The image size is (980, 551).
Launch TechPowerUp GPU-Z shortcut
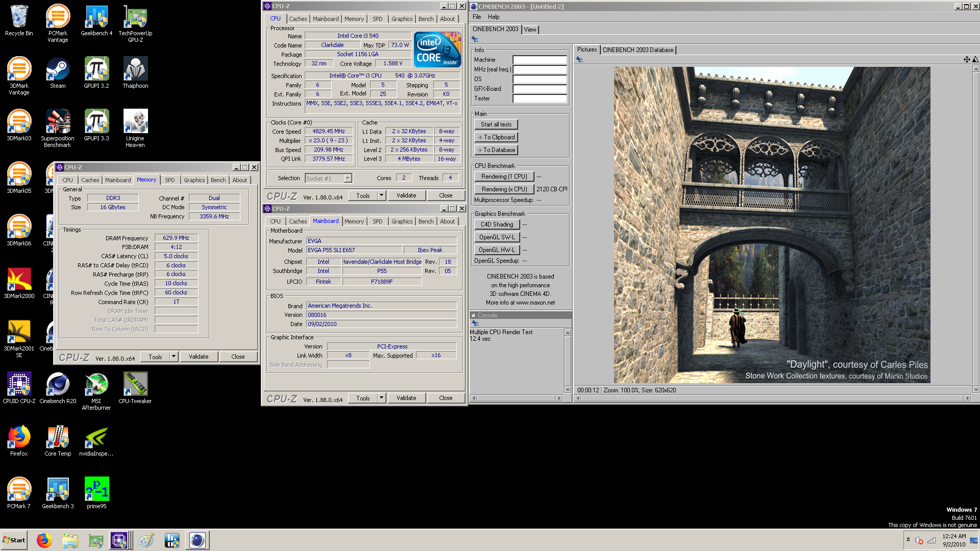pyautogui.click(x=135, y=23)
